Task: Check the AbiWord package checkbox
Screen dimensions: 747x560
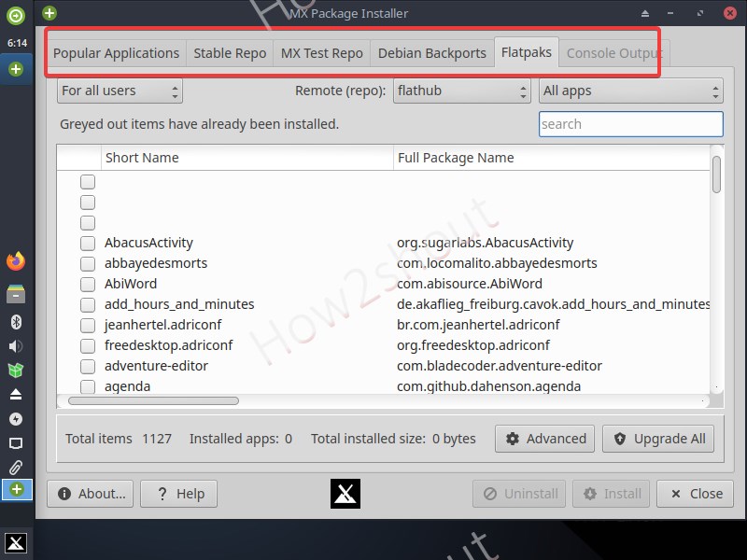Action: [x=87, y=284]
